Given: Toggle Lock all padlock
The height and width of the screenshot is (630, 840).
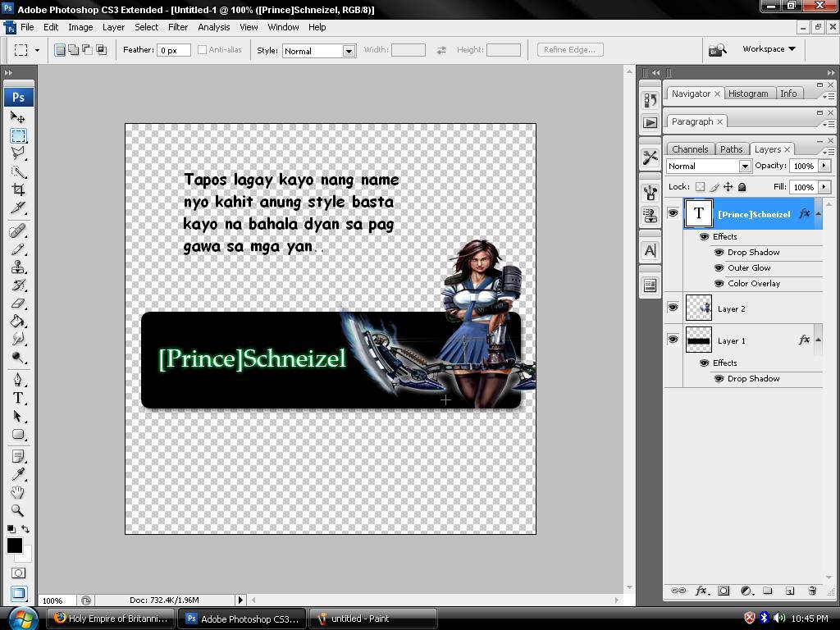Looking at the screenshot, I should (742, 187).
